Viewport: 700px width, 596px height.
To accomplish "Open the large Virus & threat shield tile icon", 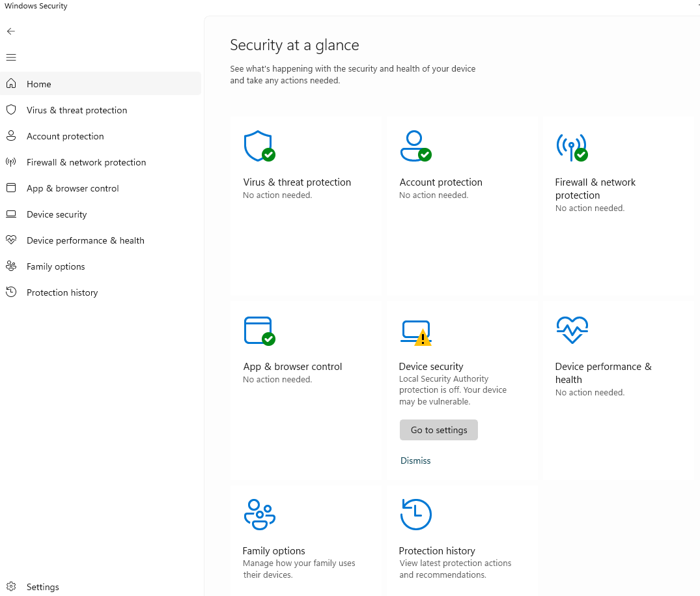I will tap(259, 146).
